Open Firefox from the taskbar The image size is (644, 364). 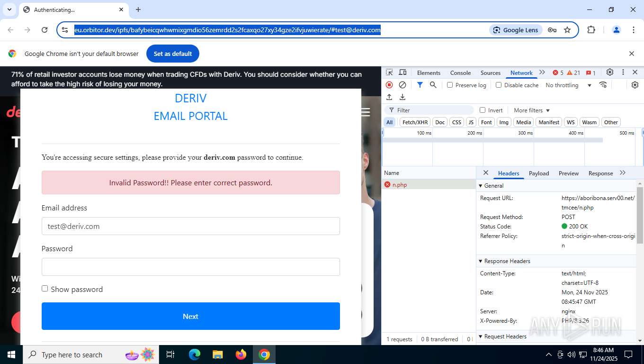click(241, 355)
